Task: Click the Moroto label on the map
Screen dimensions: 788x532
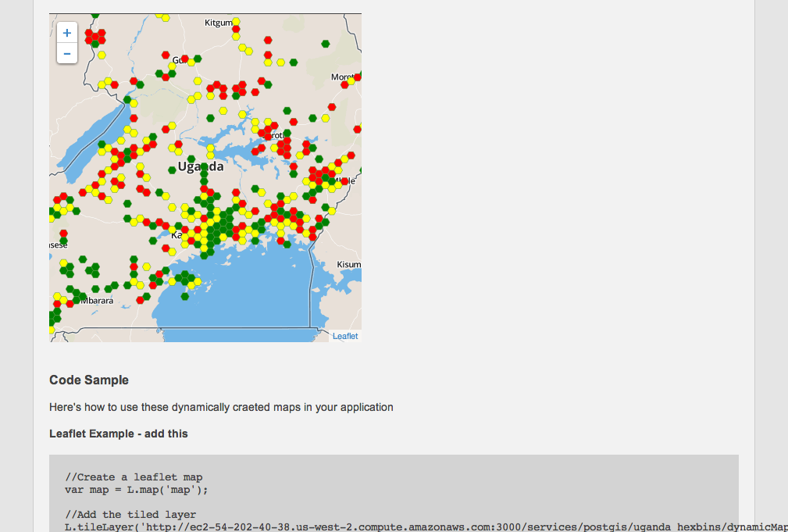Action: point(344,77)
